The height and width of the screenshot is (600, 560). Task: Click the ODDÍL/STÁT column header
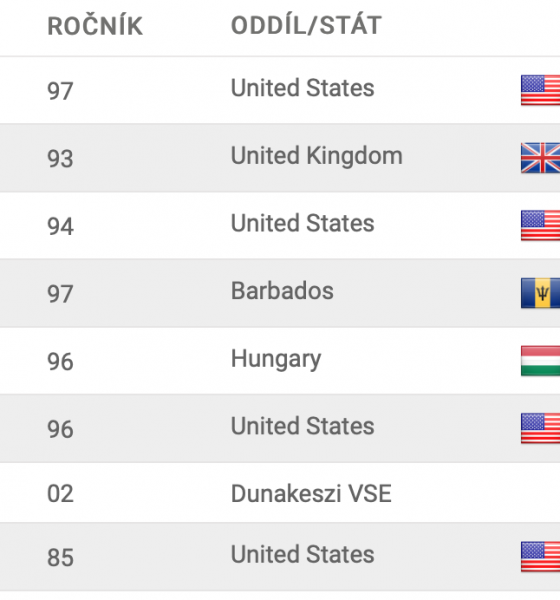306,26
